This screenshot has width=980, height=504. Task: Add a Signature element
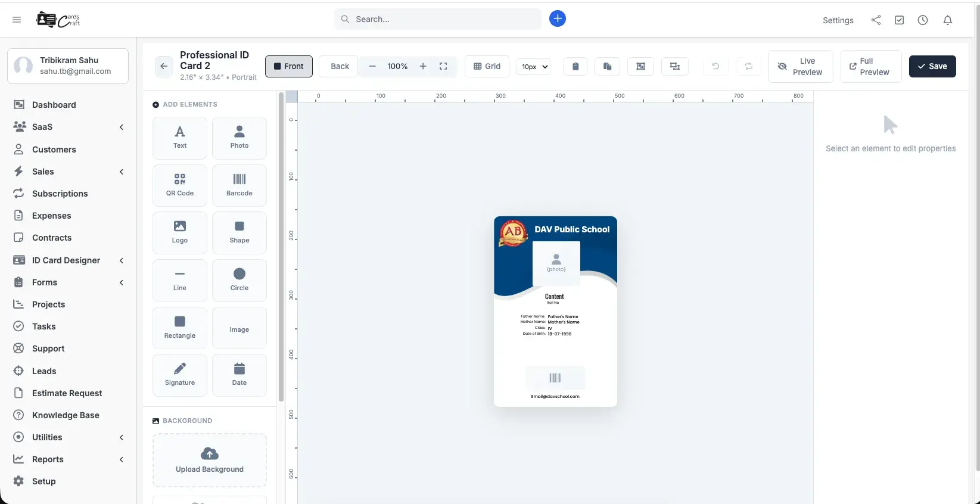point(180,375)
